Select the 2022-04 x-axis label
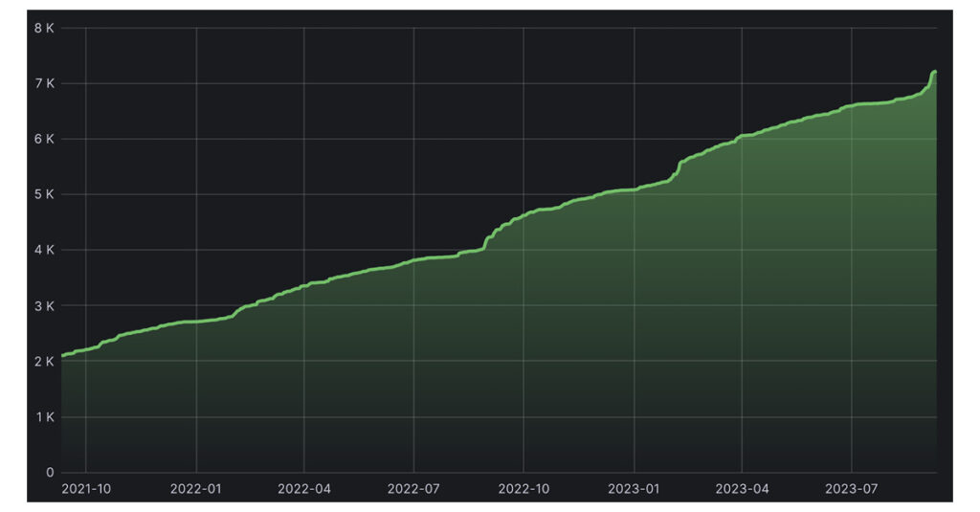This screenshot has width=980, height=512. [303, 489]
